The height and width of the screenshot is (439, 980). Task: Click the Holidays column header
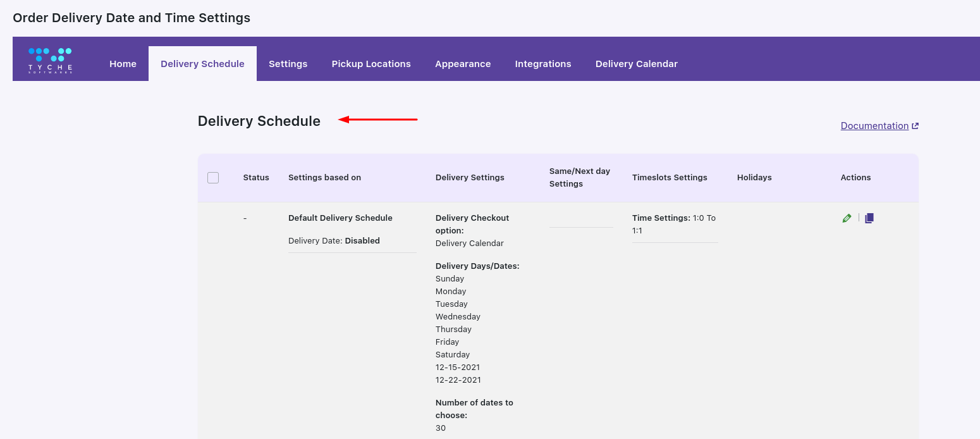click(x=754, y=178)
